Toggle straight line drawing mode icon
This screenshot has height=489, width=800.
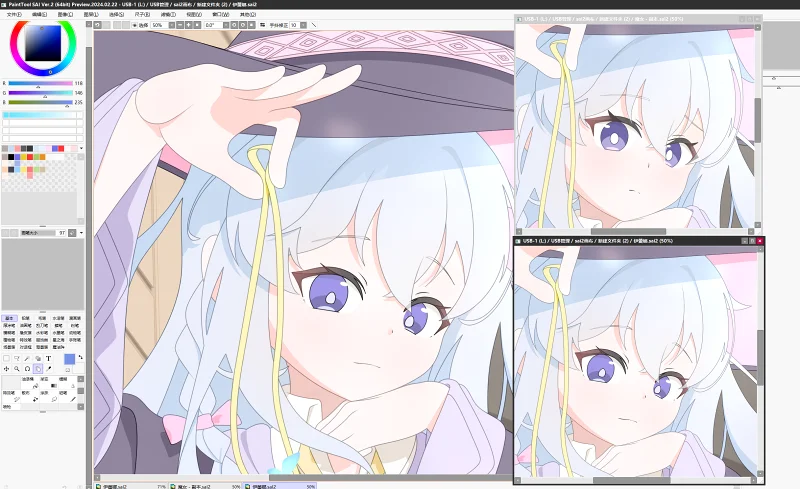[314, 25]
